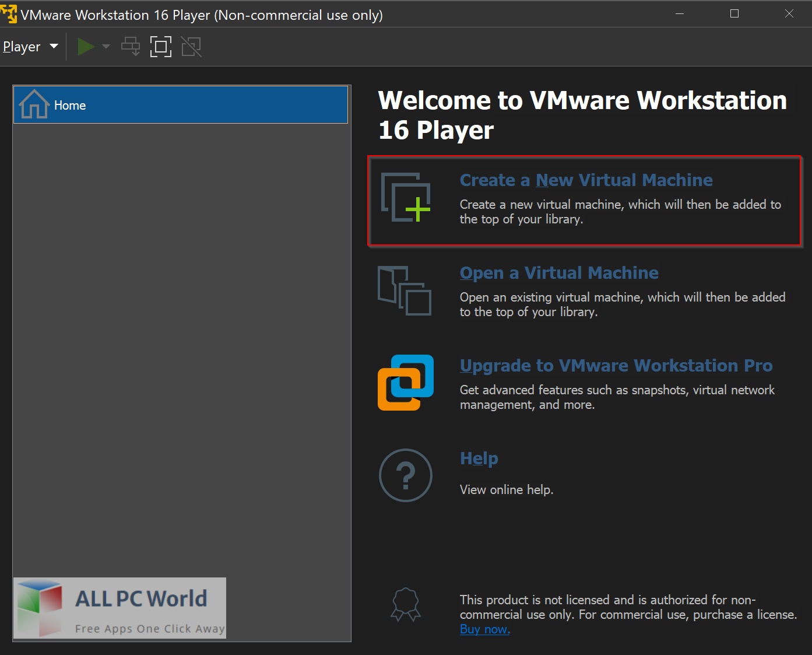Open the Help link

point(479,458)
